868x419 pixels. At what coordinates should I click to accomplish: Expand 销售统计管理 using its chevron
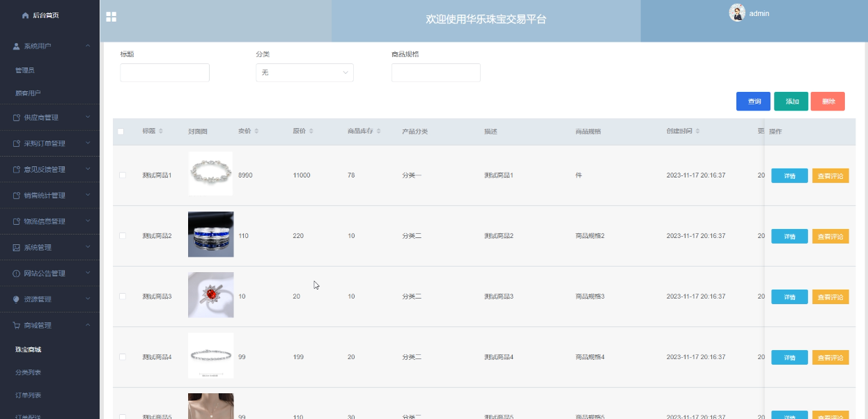coord(88,195)
